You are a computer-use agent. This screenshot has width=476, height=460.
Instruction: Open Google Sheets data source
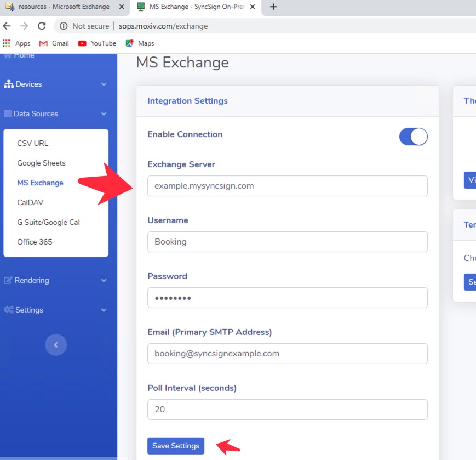[x=41, y=163]
